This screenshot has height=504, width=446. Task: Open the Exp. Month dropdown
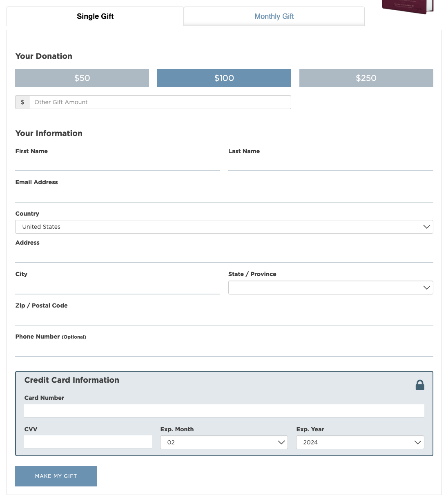click(224, 442)
